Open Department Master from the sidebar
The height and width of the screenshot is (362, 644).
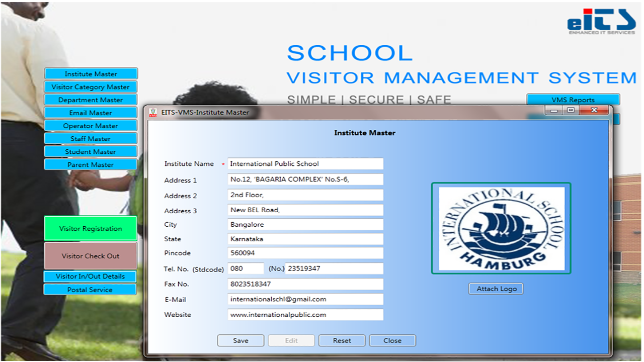pos(91,100)
